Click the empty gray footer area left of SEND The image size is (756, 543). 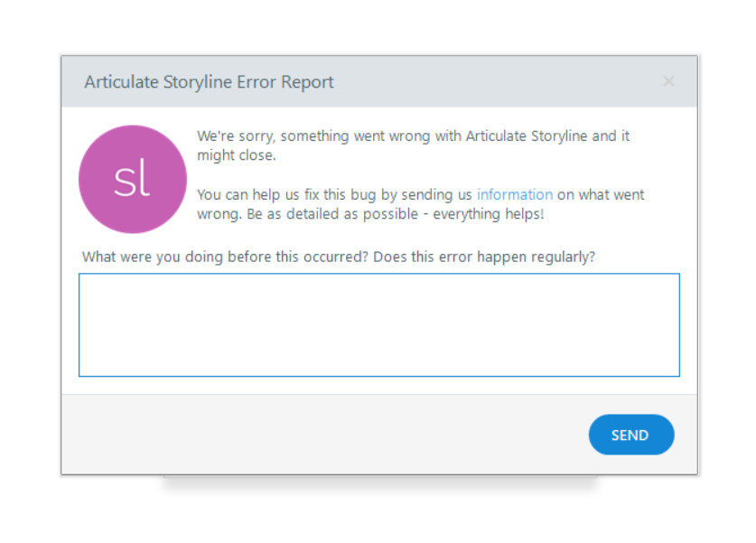point(316,435)
